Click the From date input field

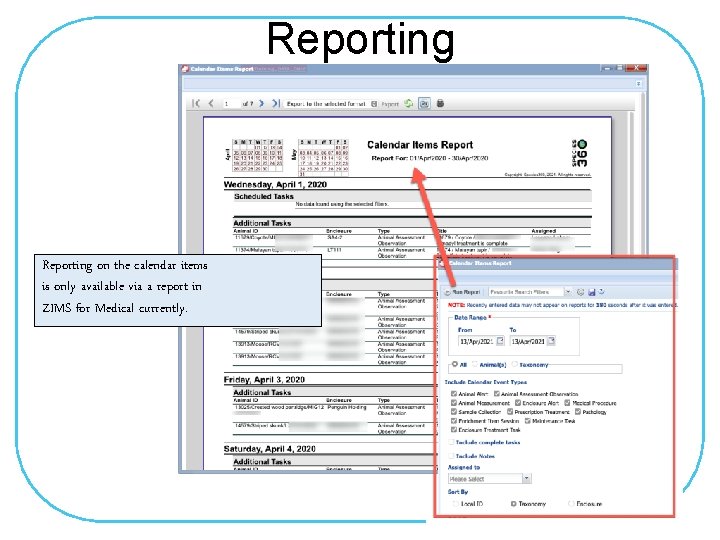pyautogui.click(x=477, y=341)
